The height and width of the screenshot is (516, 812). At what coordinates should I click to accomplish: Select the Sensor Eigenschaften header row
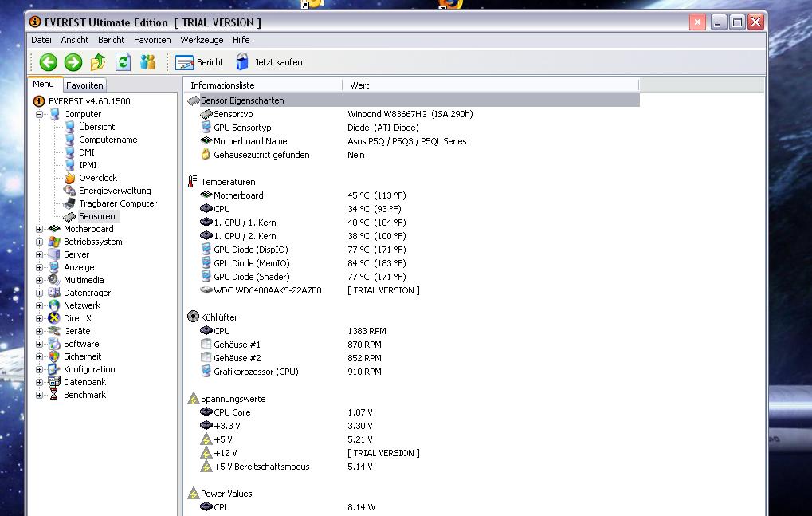click(413, 100)
